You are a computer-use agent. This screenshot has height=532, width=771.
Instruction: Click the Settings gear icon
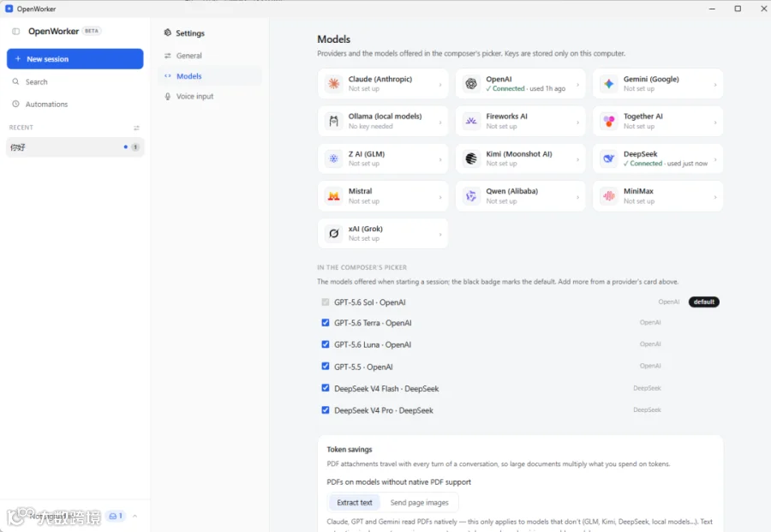168,33
